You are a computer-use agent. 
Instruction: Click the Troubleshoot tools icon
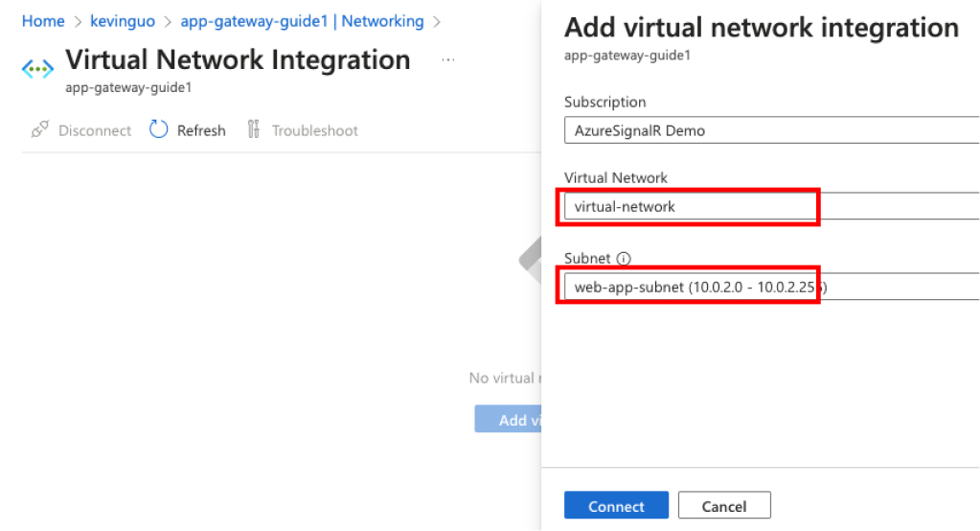(254, 129)
